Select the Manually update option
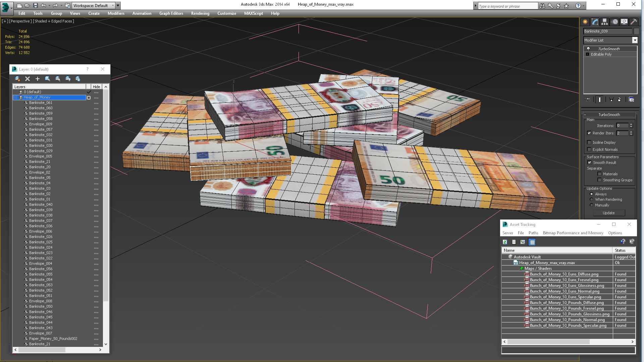This screenshot has width=644, height=362. click(x=591, y=205)
